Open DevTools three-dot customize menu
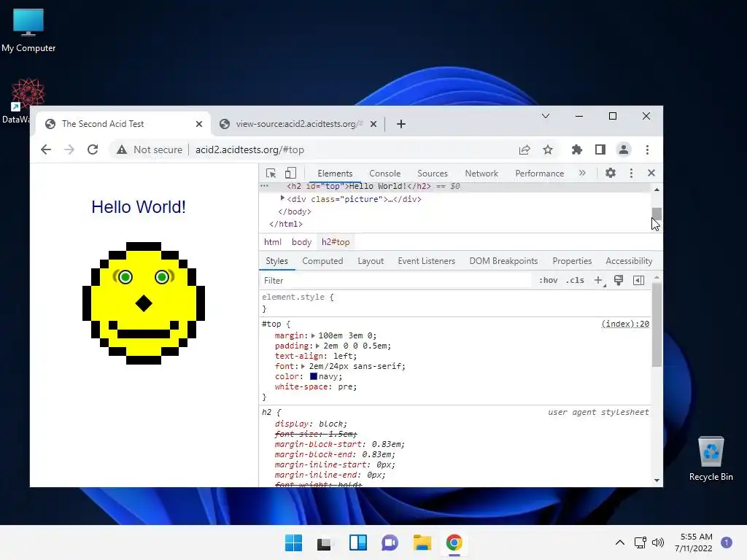Image resolution: width=747 pixels, height=560 pixels. [x=631, y=174]
